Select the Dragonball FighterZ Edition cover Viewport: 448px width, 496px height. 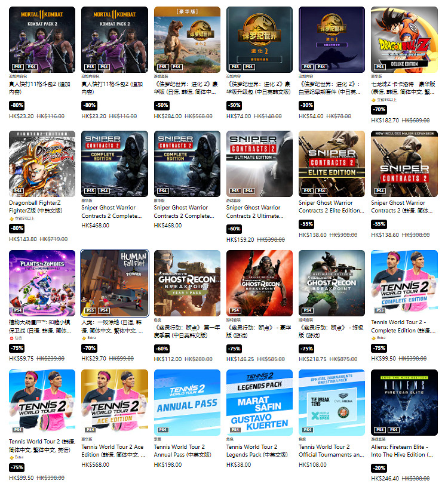(42, 164)
